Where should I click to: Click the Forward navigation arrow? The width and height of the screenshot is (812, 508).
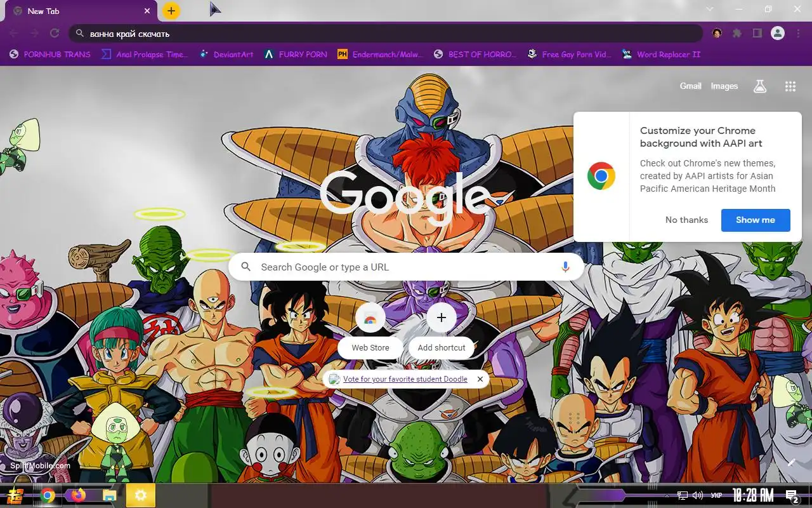34,33
